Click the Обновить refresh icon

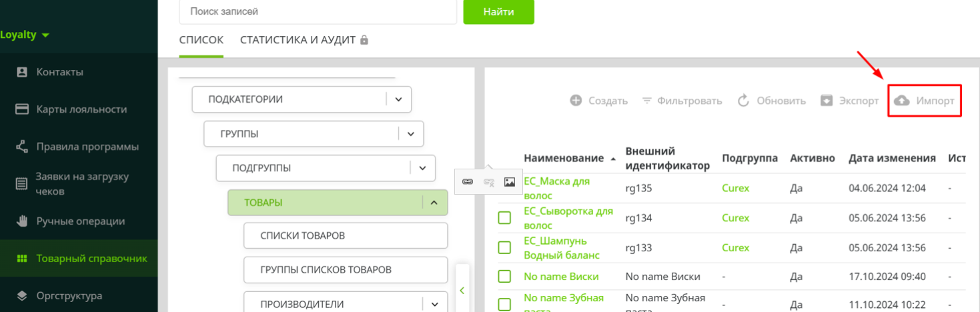[x=744, y=101]
